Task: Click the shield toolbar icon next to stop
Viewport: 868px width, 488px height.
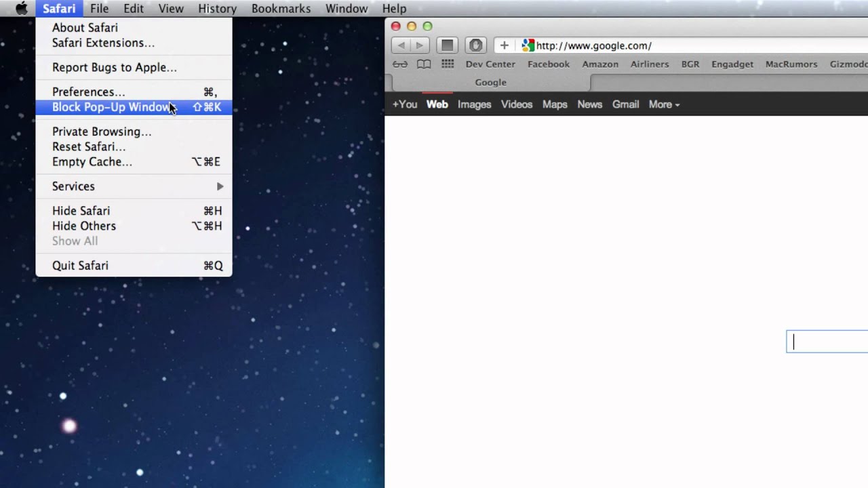Action: coord(475,45)
